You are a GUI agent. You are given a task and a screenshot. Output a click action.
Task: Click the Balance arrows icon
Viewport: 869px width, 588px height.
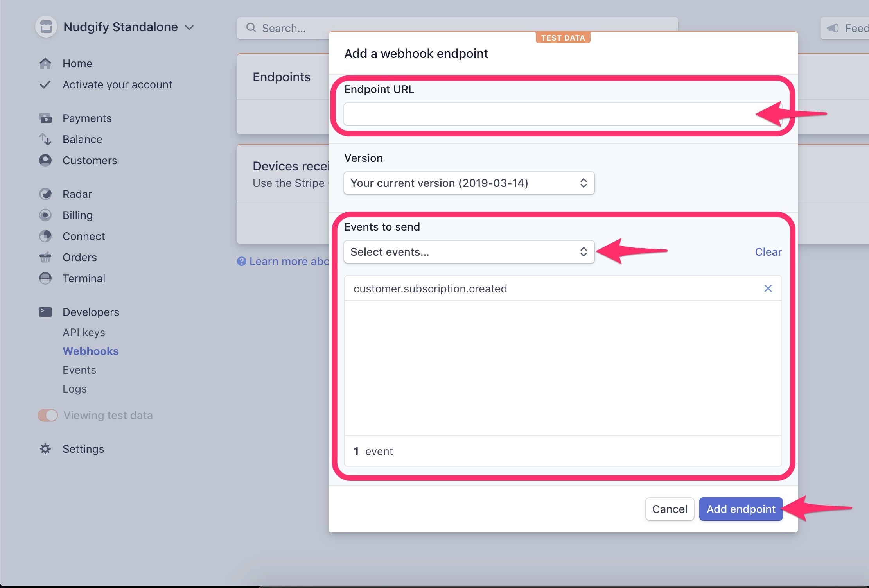(45, 139)
